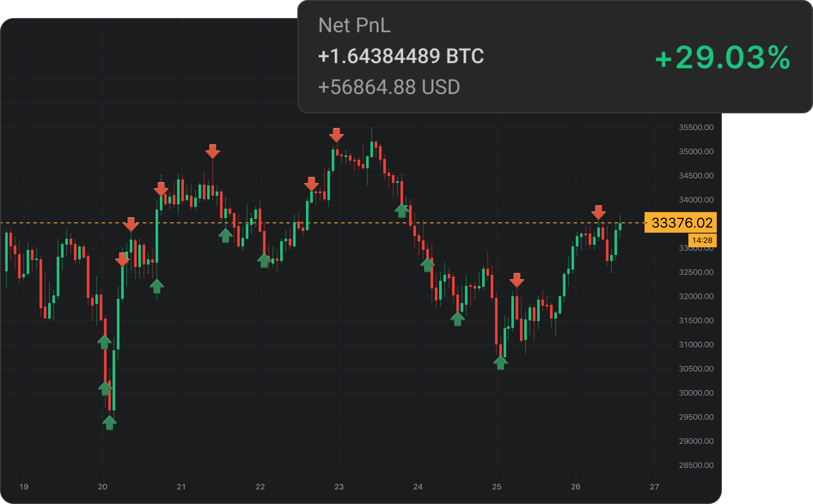
Task: Select the lowest buy arrow near the 29500 level
Action: point(110,423)
